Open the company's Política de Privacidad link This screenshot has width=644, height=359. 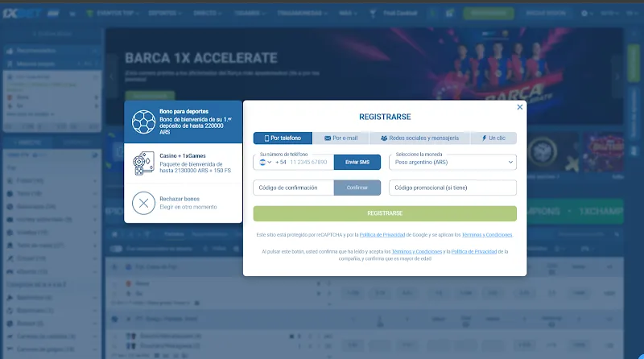point(474,252)
